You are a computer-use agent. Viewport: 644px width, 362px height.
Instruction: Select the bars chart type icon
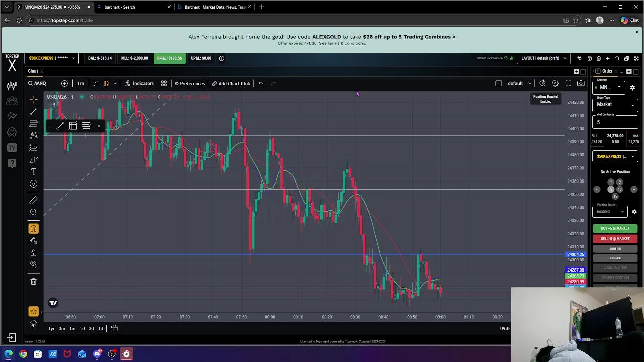pos(96,83)
